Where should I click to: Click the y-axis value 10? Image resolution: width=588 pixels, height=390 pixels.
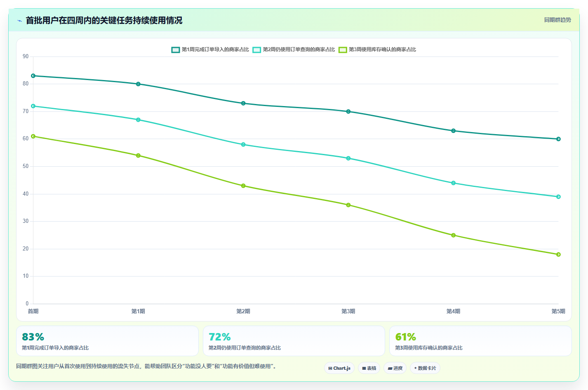(26, 276)
